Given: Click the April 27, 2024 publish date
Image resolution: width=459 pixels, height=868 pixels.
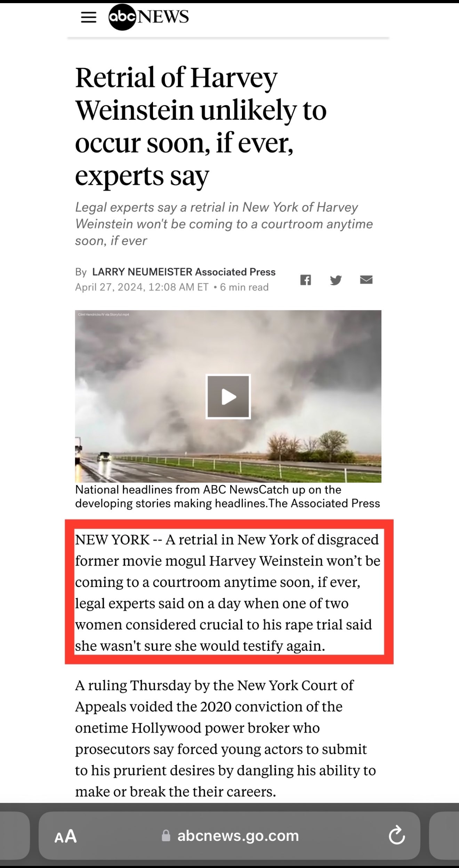Looking at the screenshot, I should click(x=109, y=287).
